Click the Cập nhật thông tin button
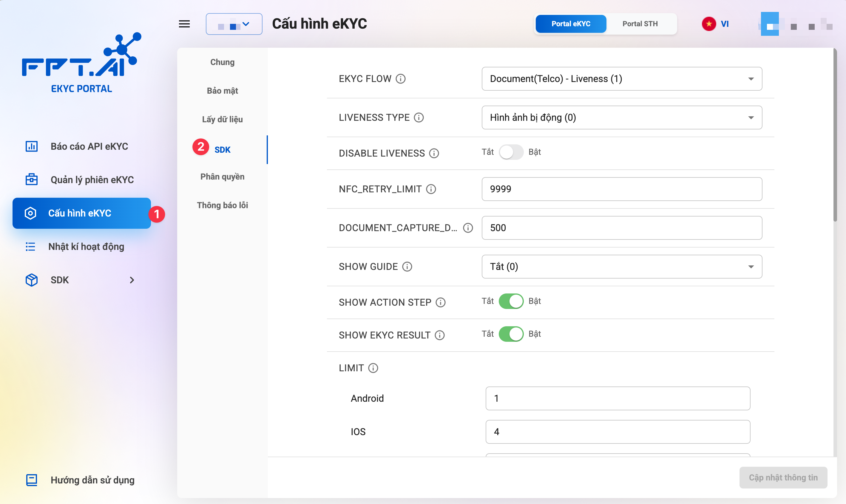The width and height of the screenshot is (846, 504). [x=783, y=477]
